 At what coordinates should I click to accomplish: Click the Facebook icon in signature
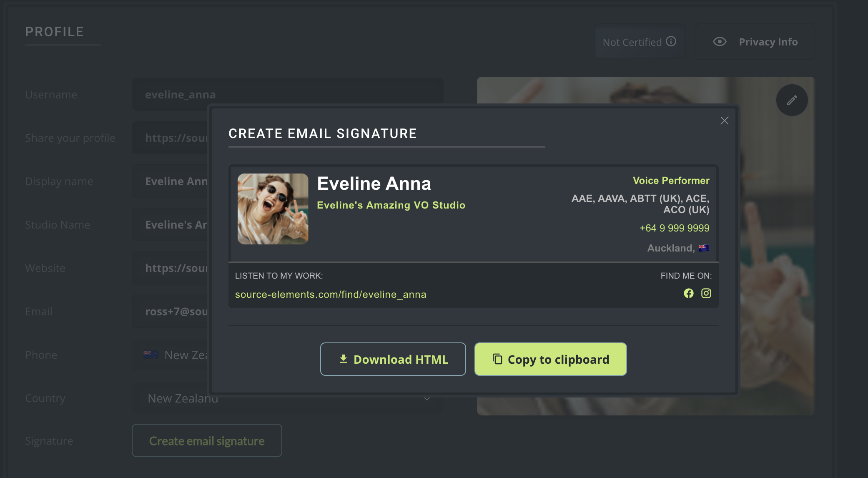tap(688, 293)
